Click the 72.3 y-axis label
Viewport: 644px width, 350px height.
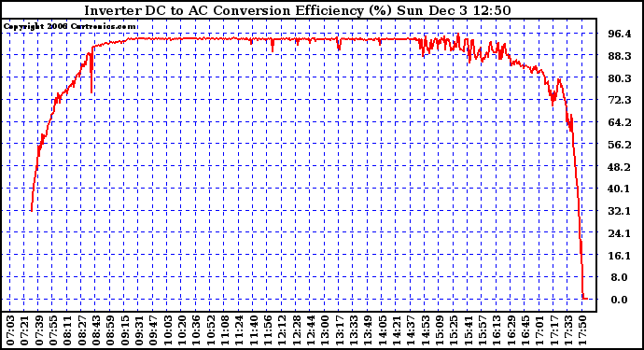620,100
